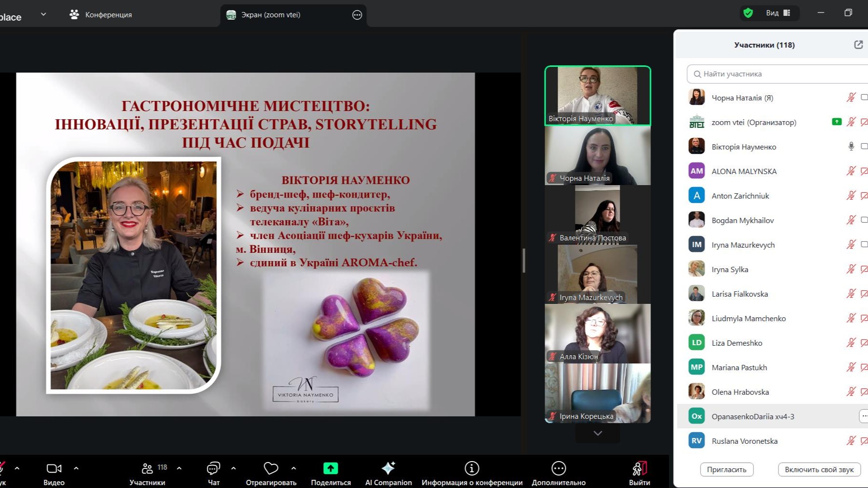Viewport: 868px width, 488px height.
Task: Open the Вид layout dropdown
Action: tap(778, 13)
